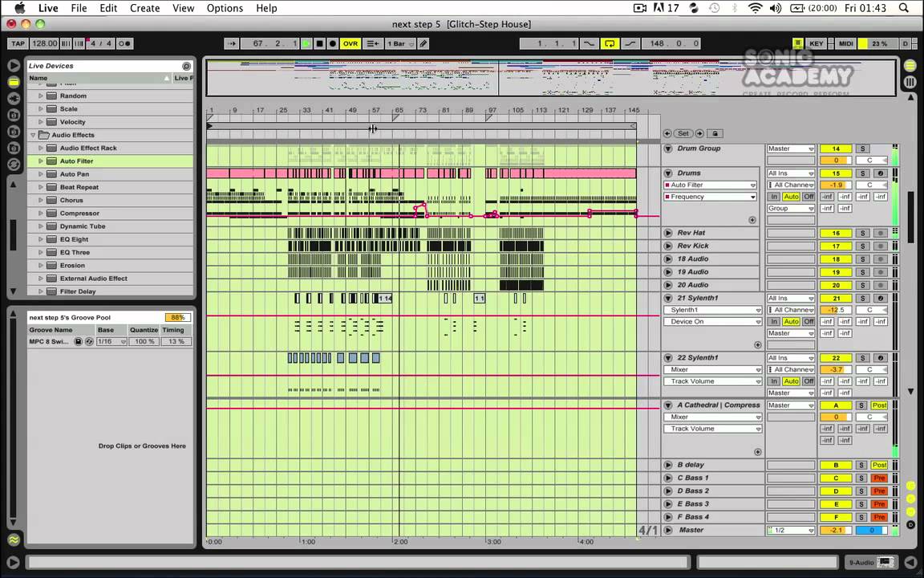Image resolution: width=924 pixels, height=578 pixels.
Task: Click the Groove Pool wave button
Action: [x=13, y=539]
